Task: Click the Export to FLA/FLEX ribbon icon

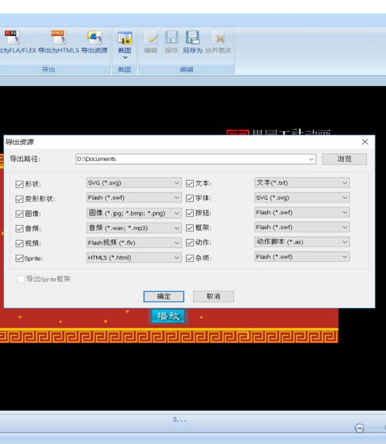Action: 12,37
